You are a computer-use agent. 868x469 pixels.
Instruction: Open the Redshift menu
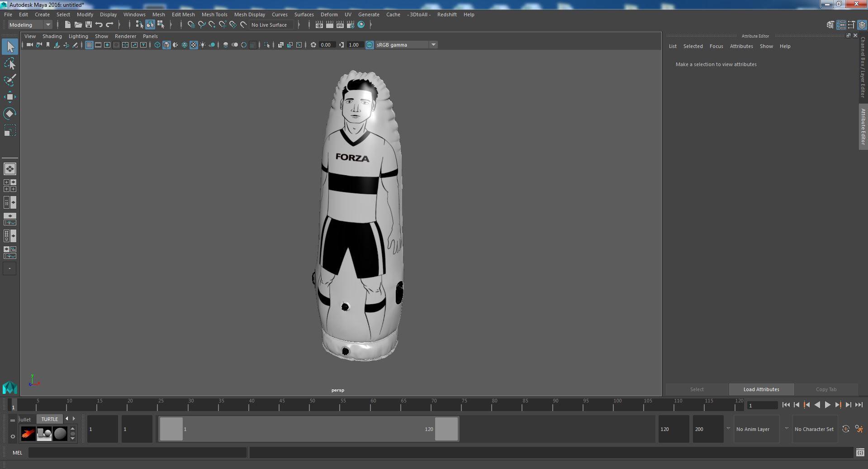click(447, 14)
